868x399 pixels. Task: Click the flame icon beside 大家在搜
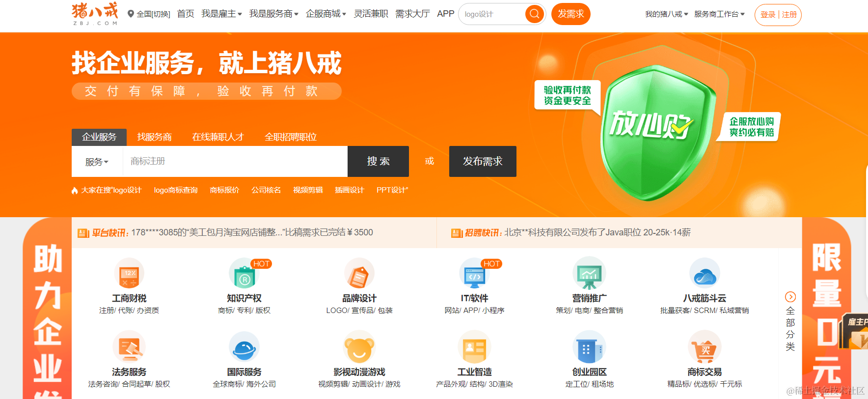[75, 190]
